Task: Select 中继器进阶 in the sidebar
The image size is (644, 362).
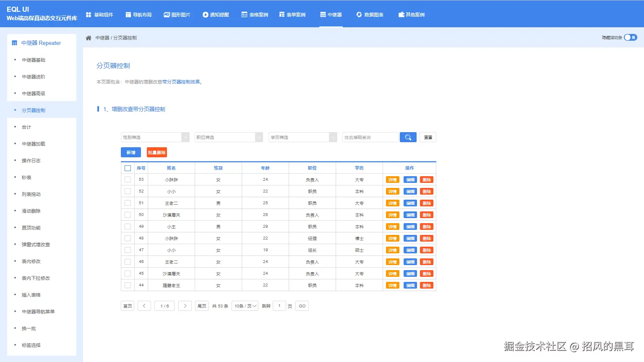Action: pyautogui.click(x=42, y=77)
